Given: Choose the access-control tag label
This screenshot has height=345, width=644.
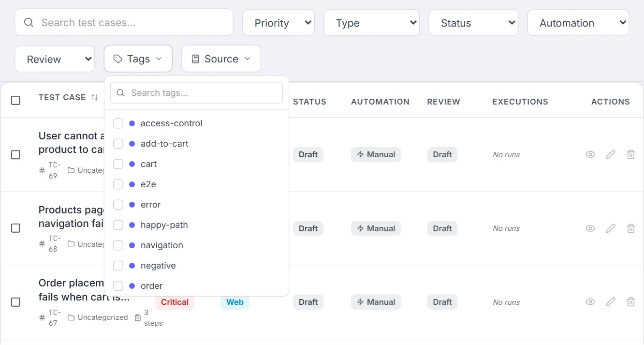Looking at the screenshot, I should [x=172, y=123].
